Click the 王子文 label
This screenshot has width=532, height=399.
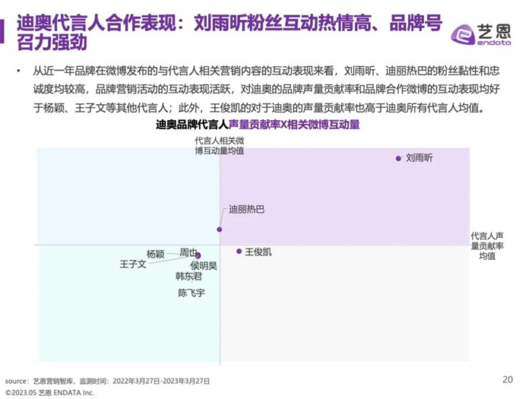[133, 264]
